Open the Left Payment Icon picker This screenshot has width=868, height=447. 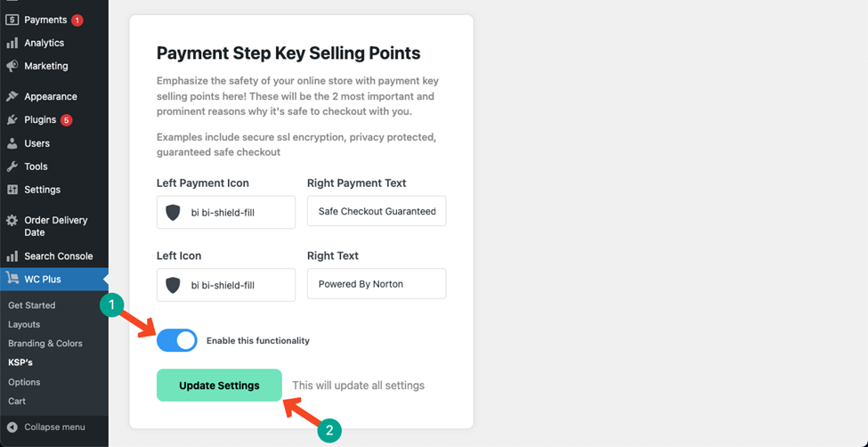coord(226,212)
